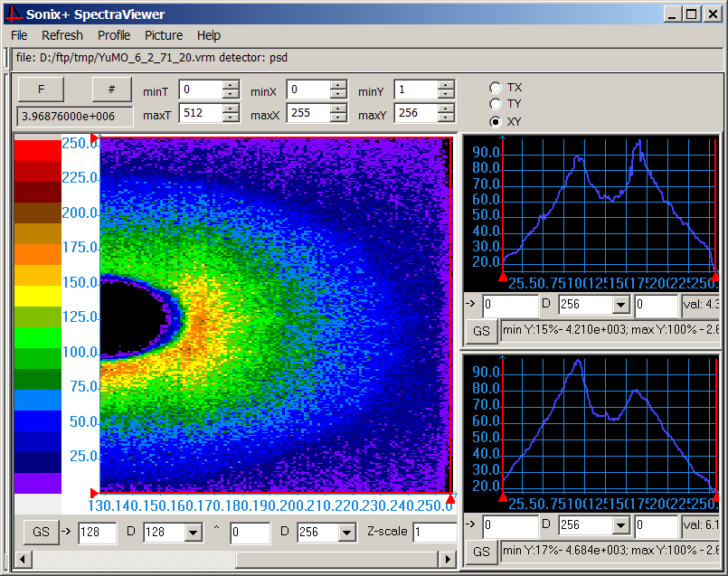Open the D dropdown showing 256 below the main map
Image resolution: width=728 pixels, height=576 pixels.
point(346,533)
